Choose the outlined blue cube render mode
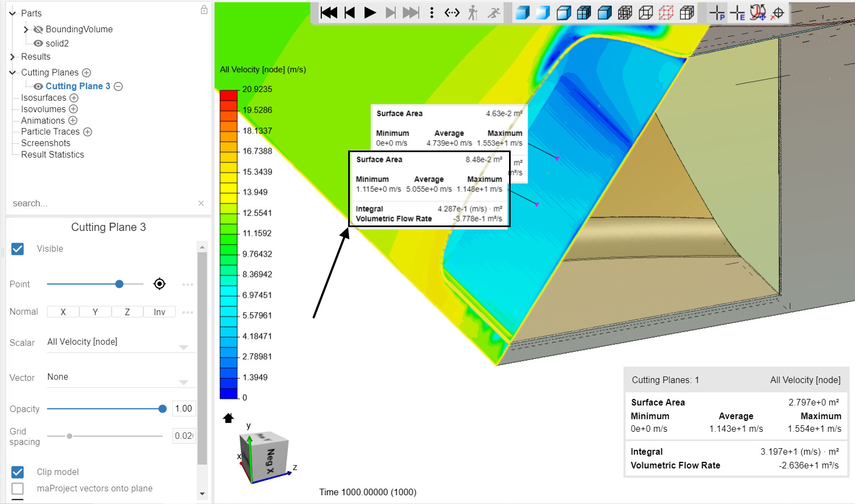This screenshot has height=504, width=855. tap(564, 13)
